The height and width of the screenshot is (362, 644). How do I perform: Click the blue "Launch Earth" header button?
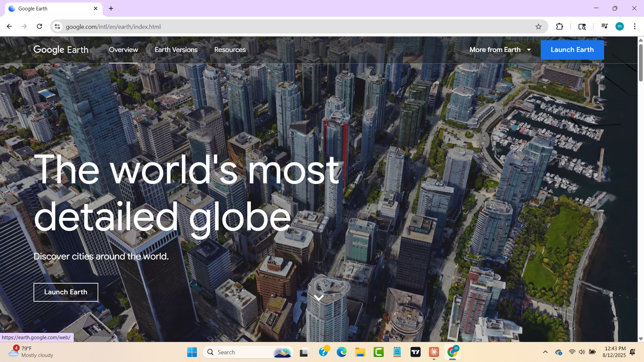(x=572, y=49)
